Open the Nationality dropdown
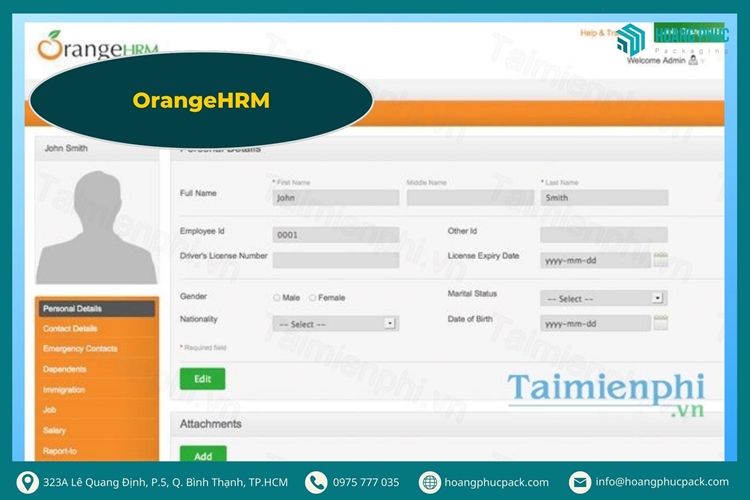 point(336,323)
